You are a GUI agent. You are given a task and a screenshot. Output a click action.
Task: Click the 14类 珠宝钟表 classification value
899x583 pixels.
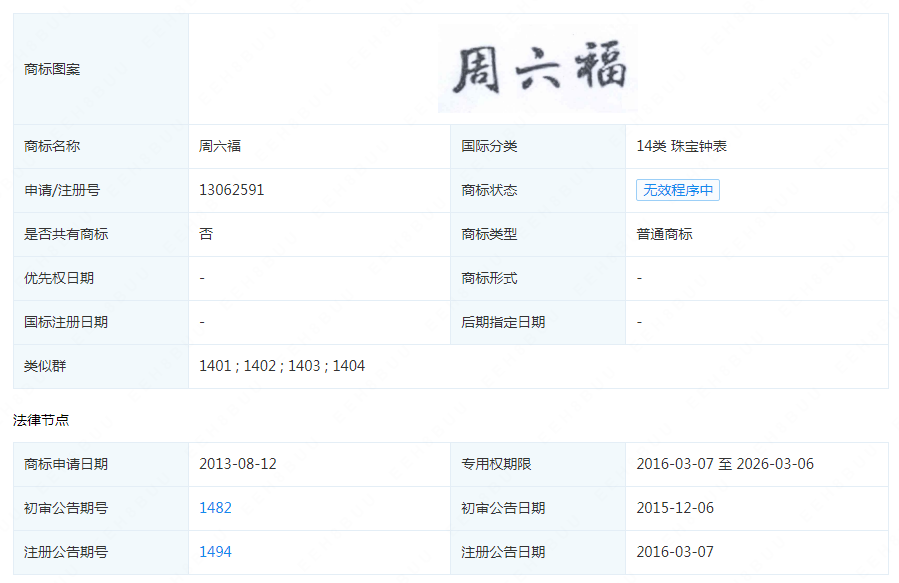coord(681,146)
